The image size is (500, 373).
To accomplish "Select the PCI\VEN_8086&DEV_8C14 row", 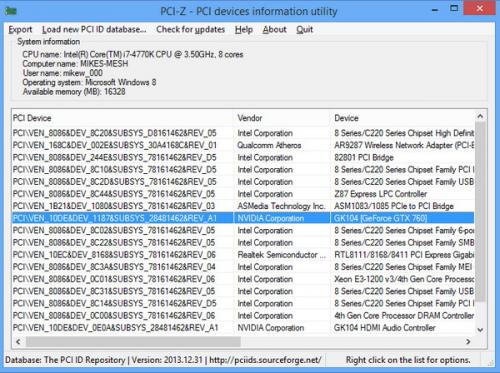I will 243,303.
